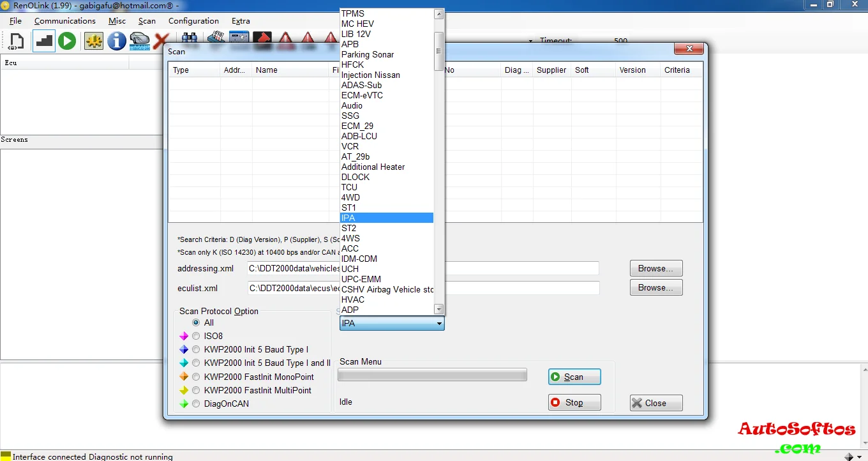The width and height of the screenshot is (868, 461).
Task: Select the ISO8 protocol radio button
Action: pos(196,336)
